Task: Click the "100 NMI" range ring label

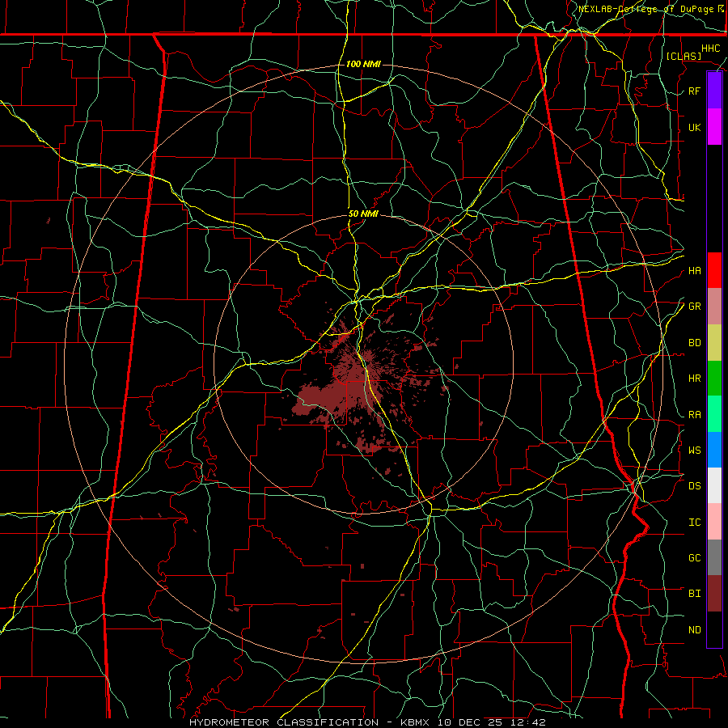Action: click(x=363, y=64)
